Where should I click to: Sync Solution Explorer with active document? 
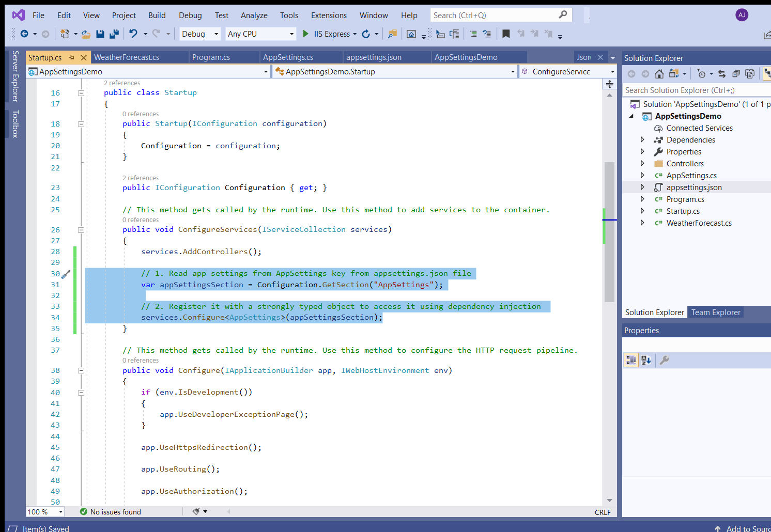coord(722,73)
